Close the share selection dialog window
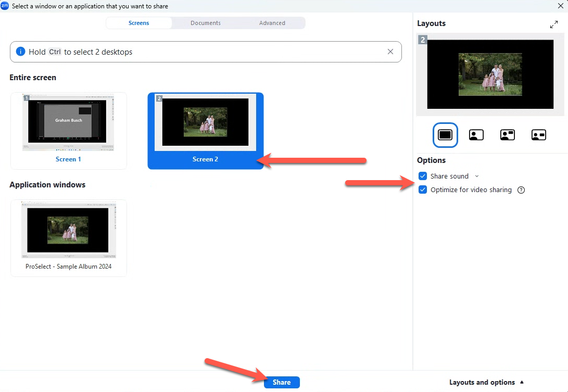 click(x=561, y=6)
